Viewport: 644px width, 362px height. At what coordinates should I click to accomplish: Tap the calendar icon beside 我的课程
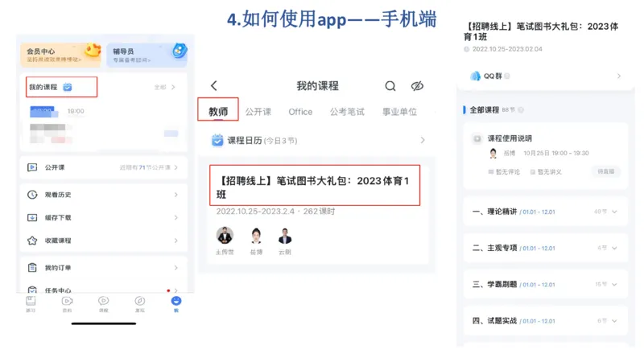[68, 87]
